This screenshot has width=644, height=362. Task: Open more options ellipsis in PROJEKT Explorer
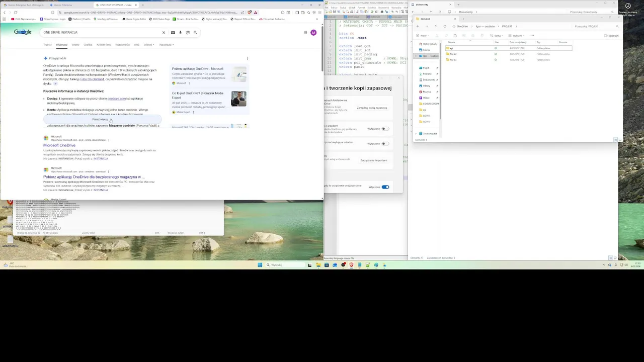(532, 36)
